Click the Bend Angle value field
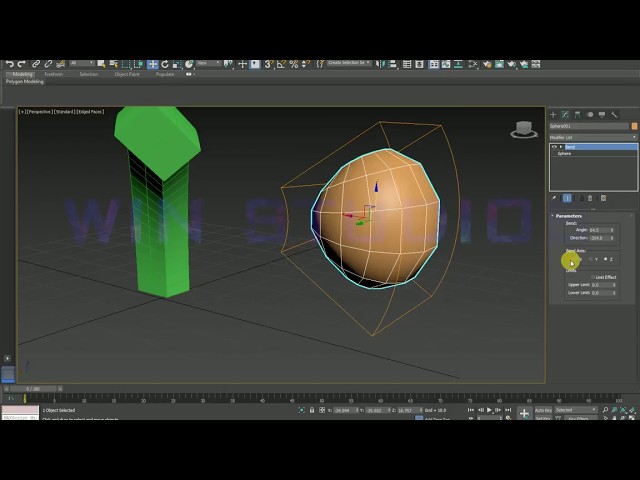The width and height of the screenshot is (640, 480). coord(602,230)
